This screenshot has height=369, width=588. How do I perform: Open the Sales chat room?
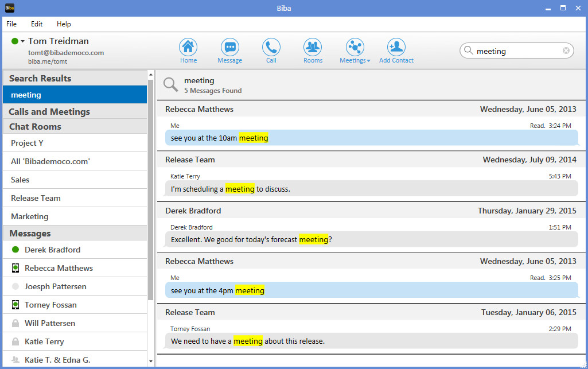pos(75,180)
